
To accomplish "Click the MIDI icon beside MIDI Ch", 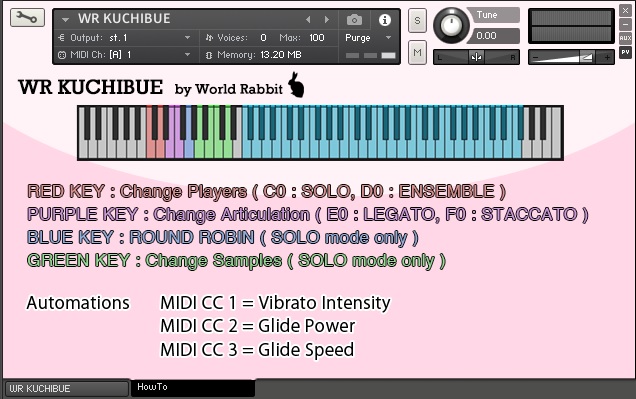I will 62,55.
